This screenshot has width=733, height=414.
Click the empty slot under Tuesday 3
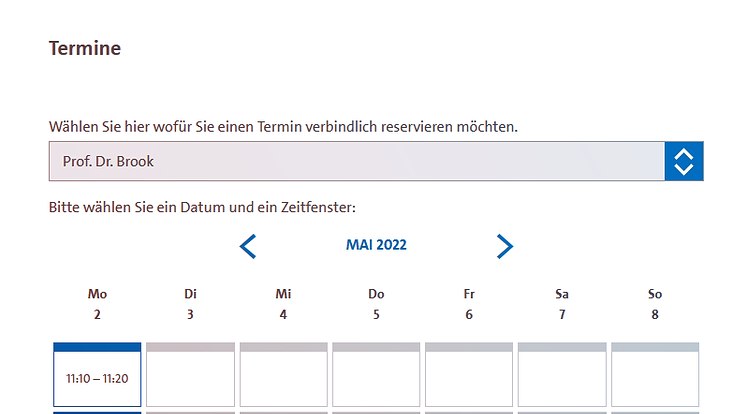point(190,378)
